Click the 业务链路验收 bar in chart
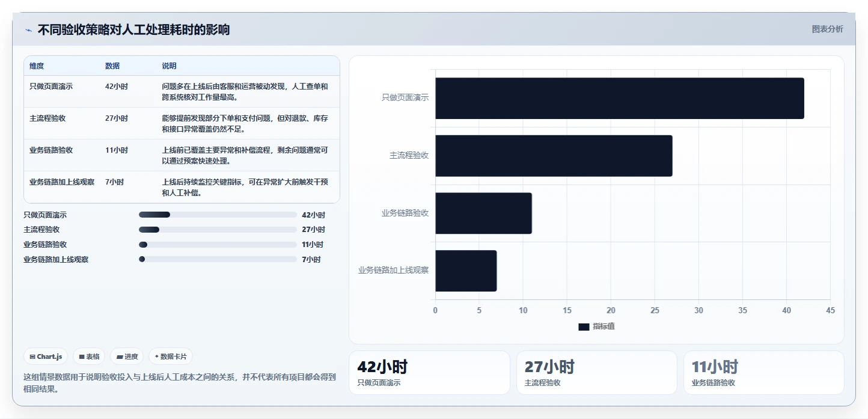Screen dimensions: 868x419 (484, 213)
